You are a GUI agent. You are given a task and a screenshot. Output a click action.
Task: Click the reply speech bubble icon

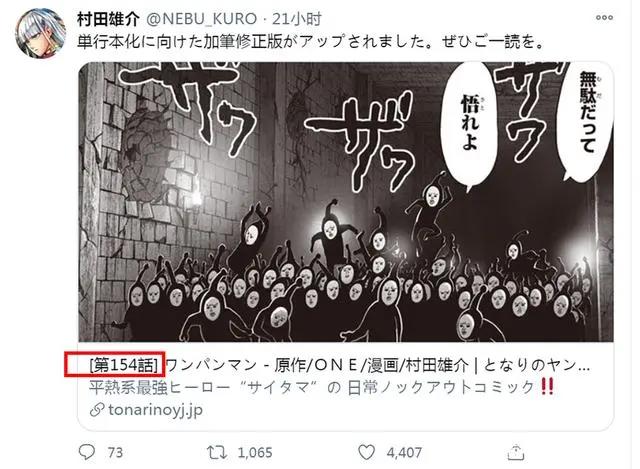coord(87,452)
